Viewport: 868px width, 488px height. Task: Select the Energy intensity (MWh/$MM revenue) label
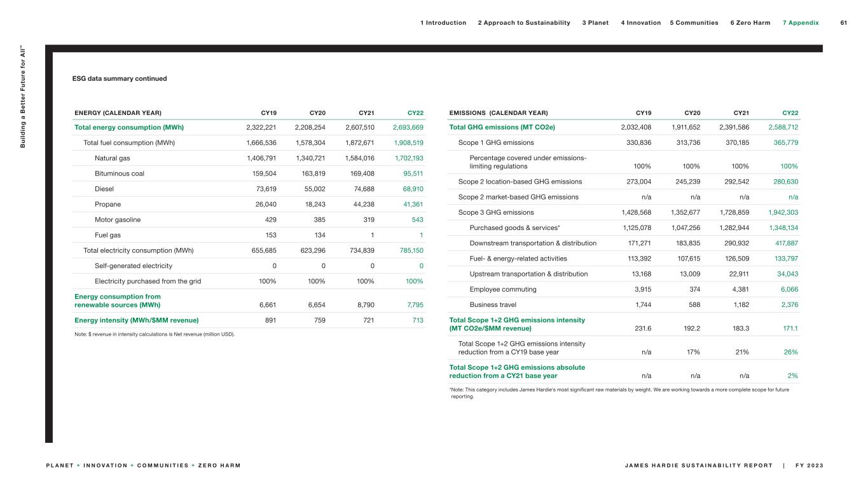pyautogui.click(x=136, y=320)
